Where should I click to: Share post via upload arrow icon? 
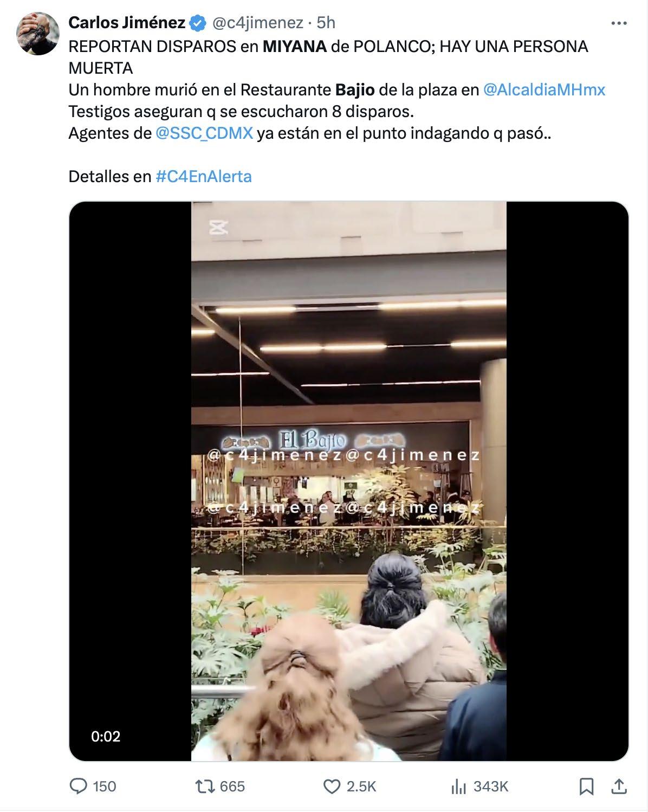[619, 785]
